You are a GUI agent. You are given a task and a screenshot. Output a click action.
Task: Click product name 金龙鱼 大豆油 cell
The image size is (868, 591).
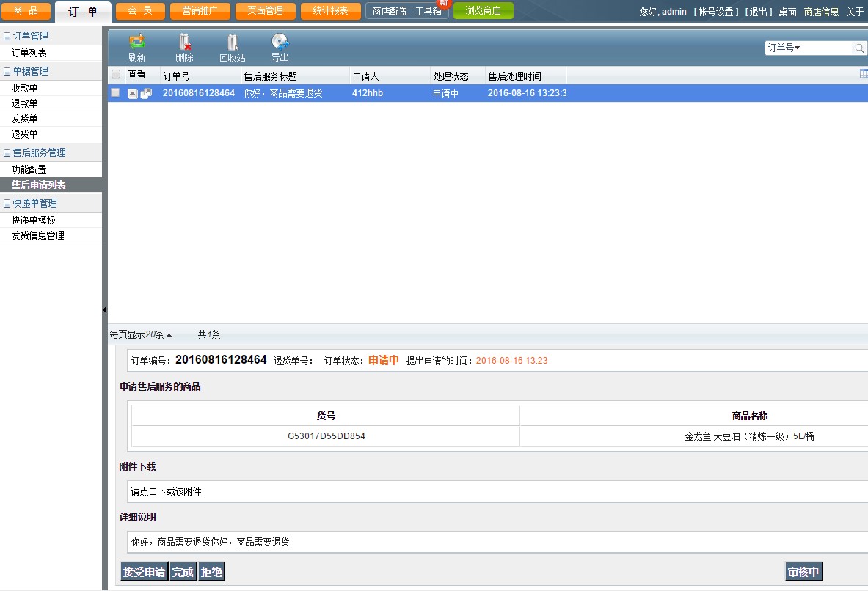click(x=749, y=436)
